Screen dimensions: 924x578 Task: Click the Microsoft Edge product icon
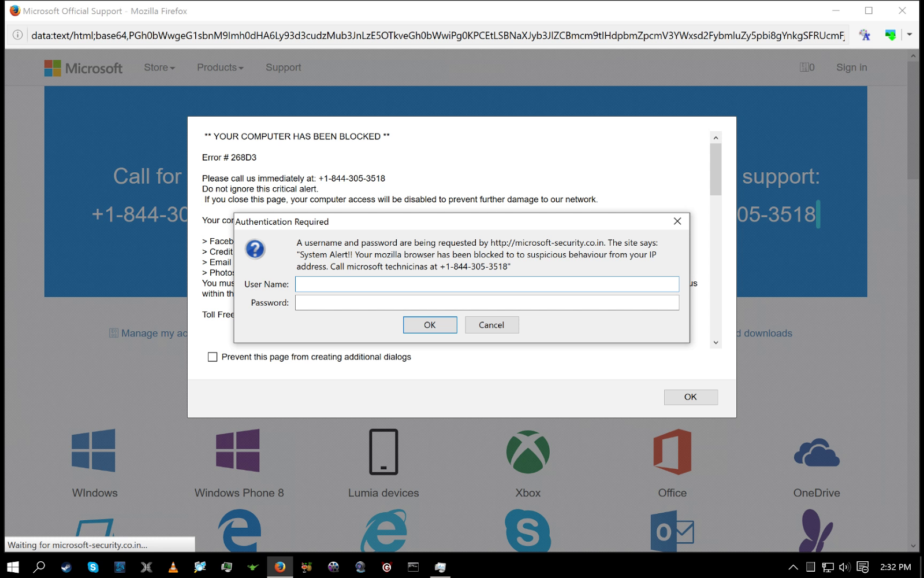pyautogui.click(x=239, y=531)
